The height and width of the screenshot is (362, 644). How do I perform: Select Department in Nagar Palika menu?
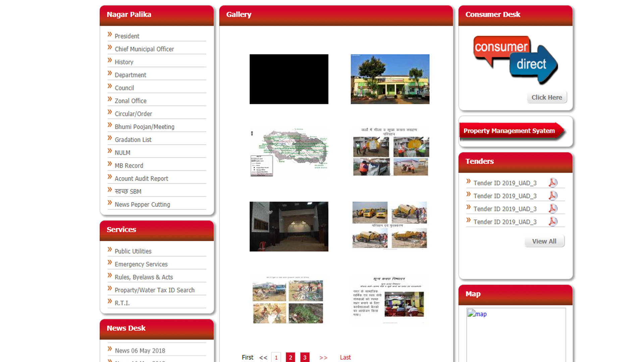[x=130, y=75]
